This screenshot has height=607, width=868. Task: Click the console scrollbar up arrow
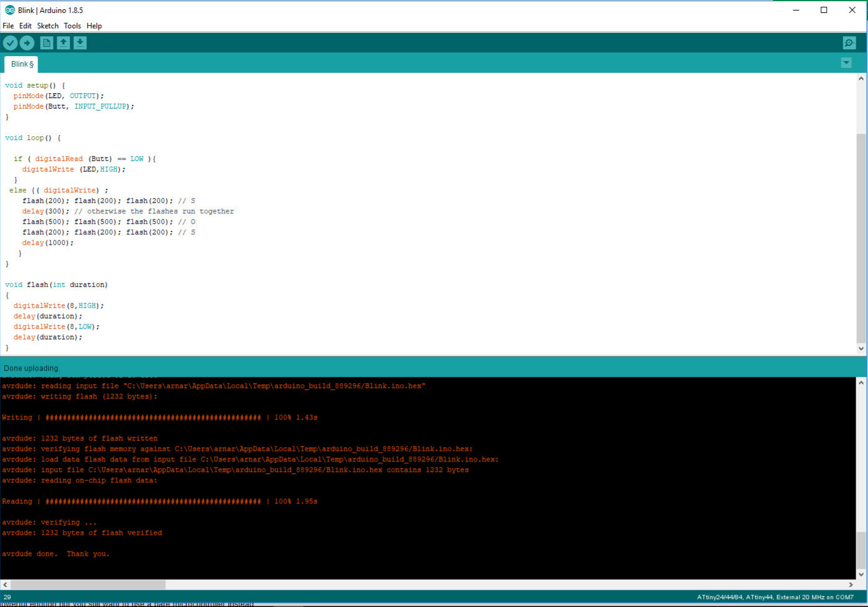click(861, 382)
